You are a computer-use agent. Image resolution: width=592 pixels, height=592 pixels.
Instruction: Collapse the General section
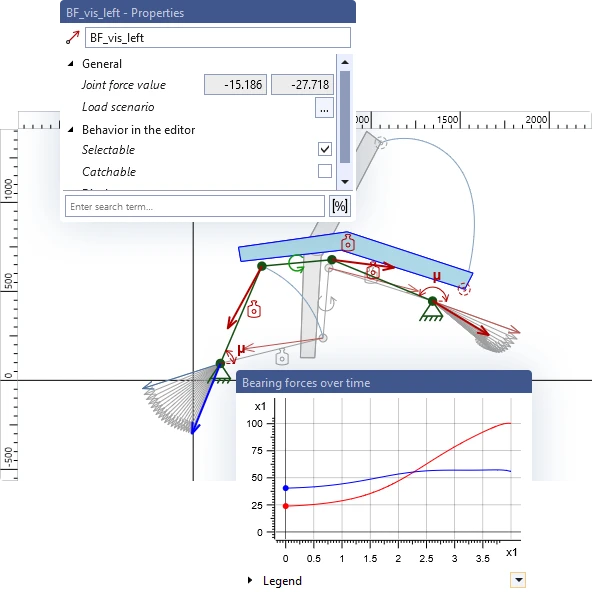pyautogui.click(x=71, y=64)
